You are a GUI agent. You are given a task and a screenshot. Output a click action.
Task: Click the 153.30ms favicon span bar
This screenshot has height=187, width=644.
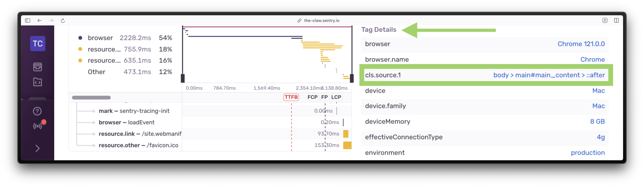[x=347, y=145]
